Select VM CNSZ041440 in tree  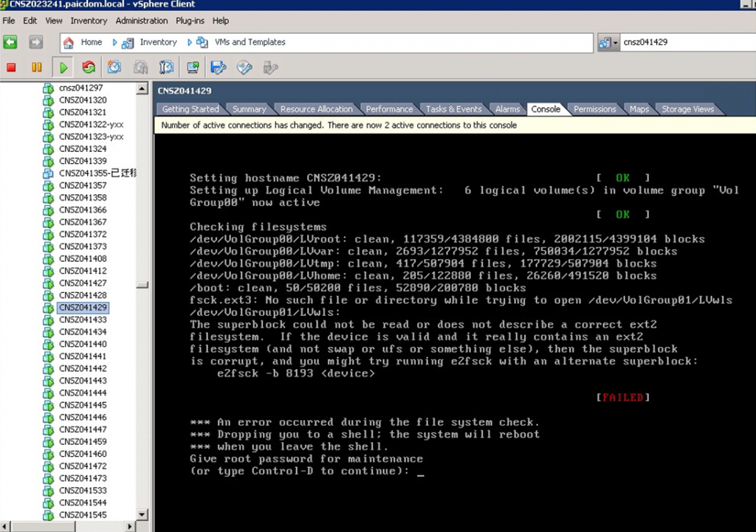[x=83, y=344]
